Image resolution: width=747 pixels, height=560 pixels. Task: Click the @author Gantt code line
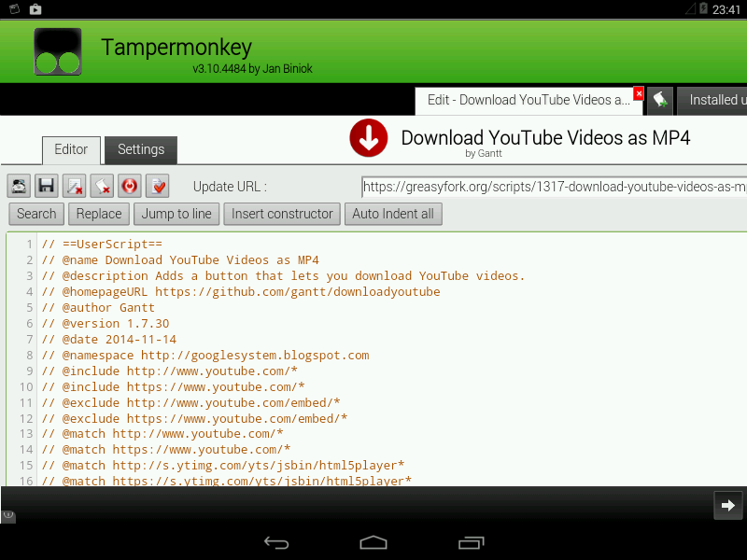[98, 308]
